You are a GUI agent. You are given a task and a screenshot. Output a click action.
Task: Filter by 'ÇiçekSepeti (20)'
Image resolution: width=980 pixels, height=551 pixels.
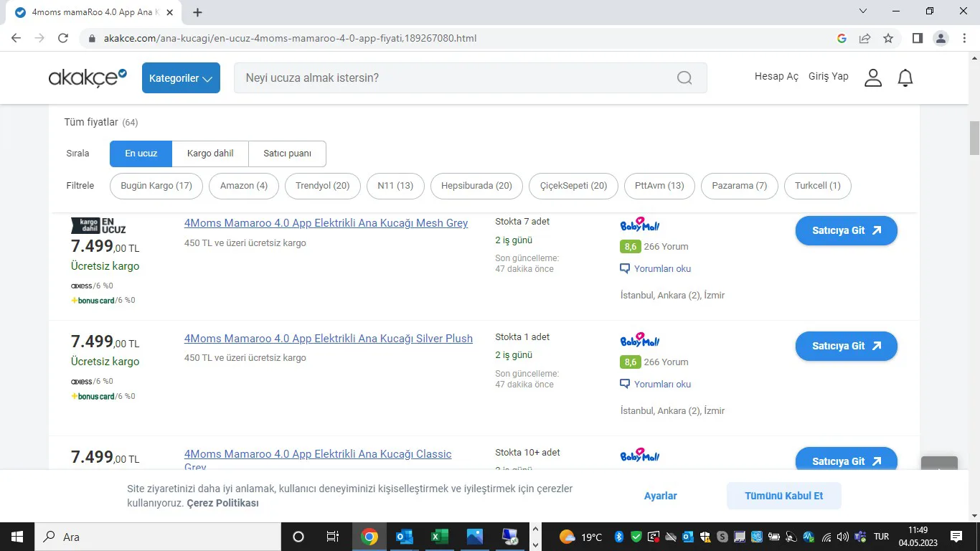(573, 186)
